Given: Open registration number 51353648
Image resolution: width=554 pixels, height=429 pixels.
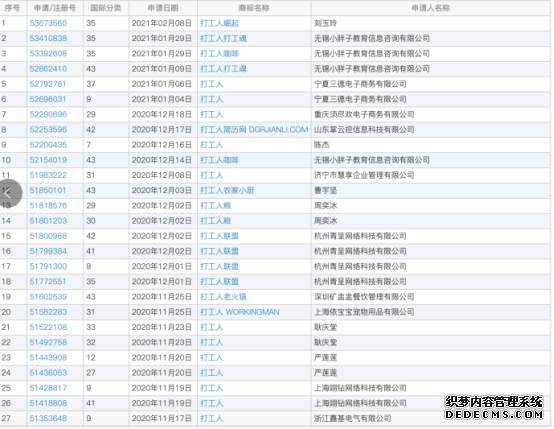Looking at the screenshot, I should pos(48,418).
